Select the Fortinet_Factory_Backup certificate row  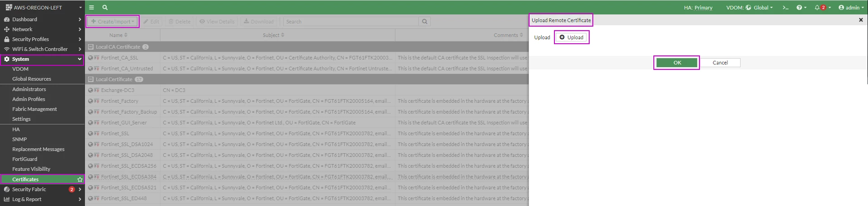(x=307, y=112)
